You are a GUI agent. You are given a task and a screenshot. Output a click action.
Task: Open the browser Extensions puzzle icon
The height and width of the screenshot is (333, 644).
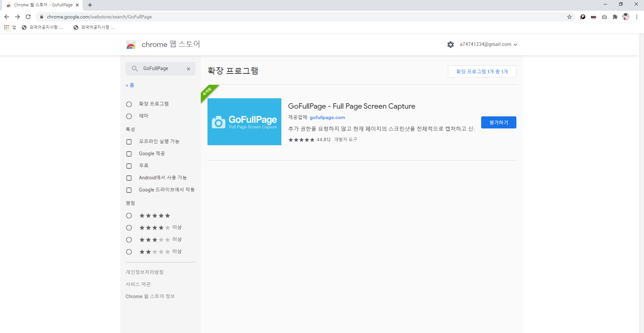click(615, 17)
